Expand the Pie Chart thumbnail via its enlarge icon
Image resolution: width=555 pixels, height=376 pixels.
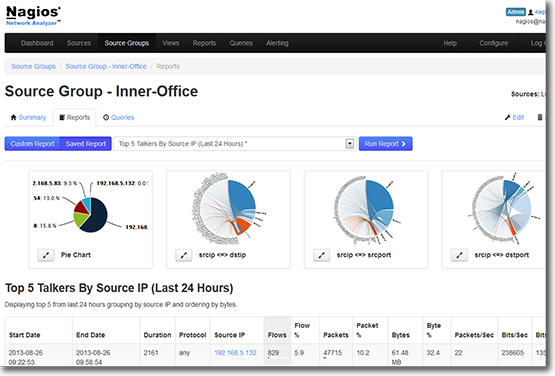[x=46, y=255]
